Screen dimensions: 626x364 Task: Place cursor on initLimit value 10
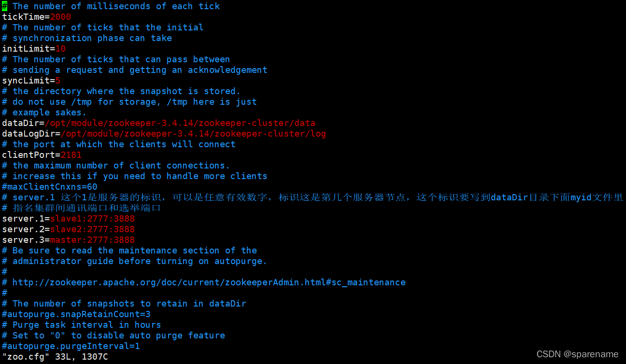click(60, 49)
